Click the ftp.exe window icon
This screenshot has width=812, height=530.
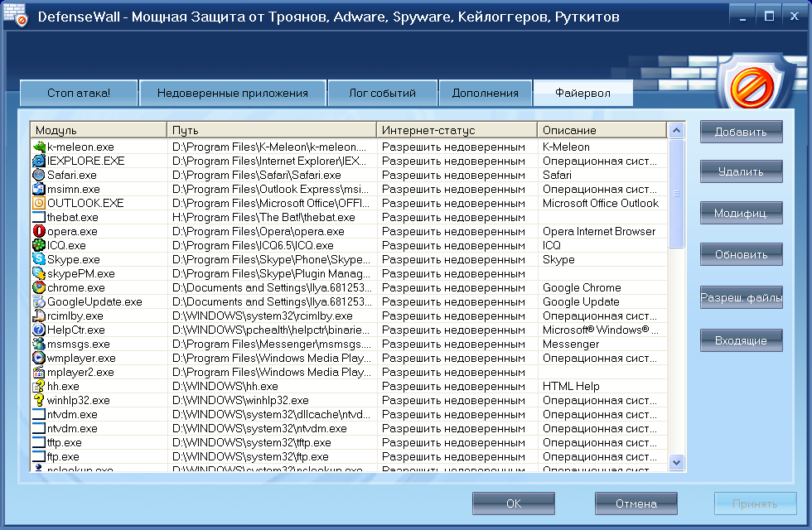click(39, 456)
